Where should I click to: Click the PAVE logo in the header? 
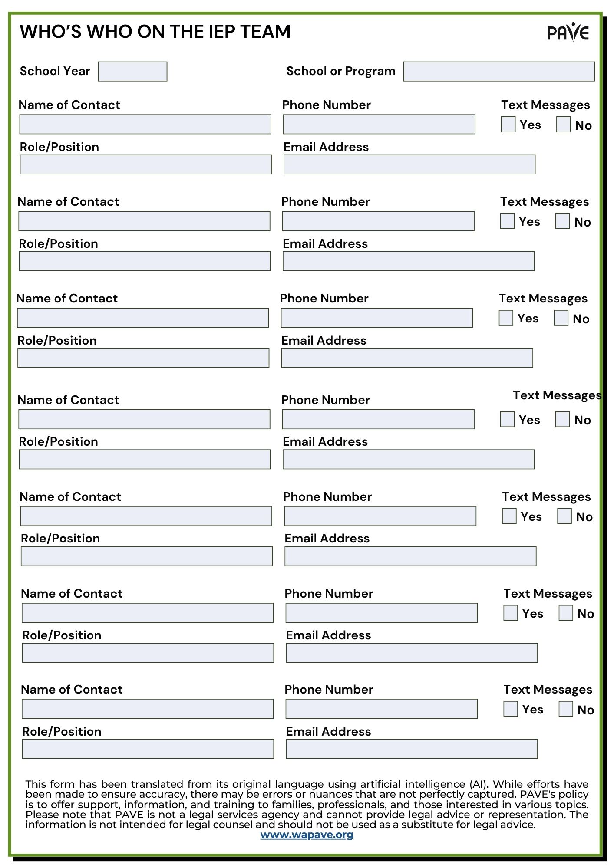568,33
